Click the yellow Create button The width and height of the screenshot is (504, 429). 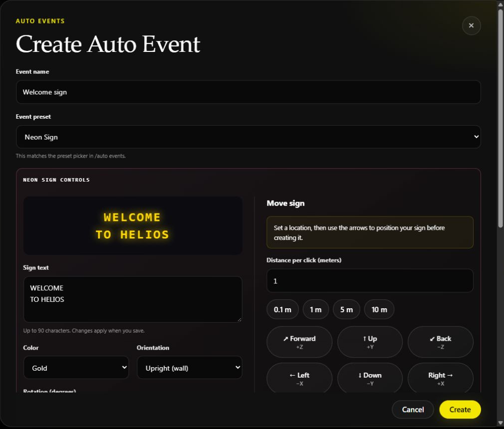460,410
